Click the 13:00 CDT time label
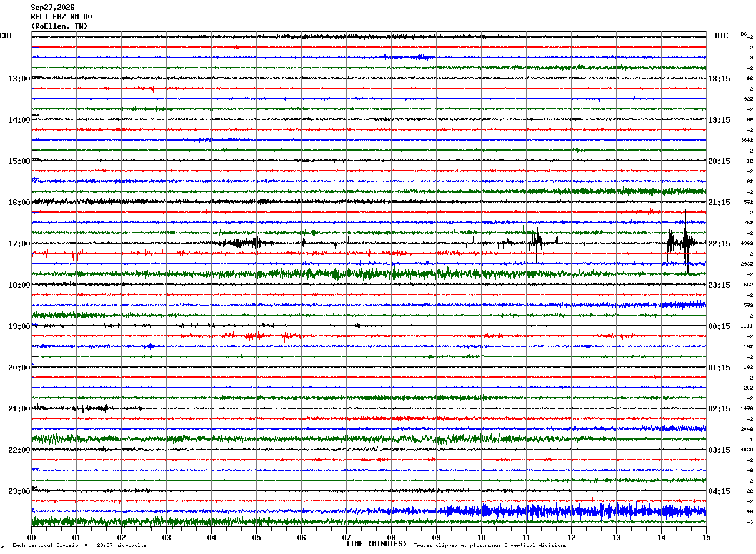Viewport: 756px width, 554px height. pyautogui.click(x=19, y=79)
